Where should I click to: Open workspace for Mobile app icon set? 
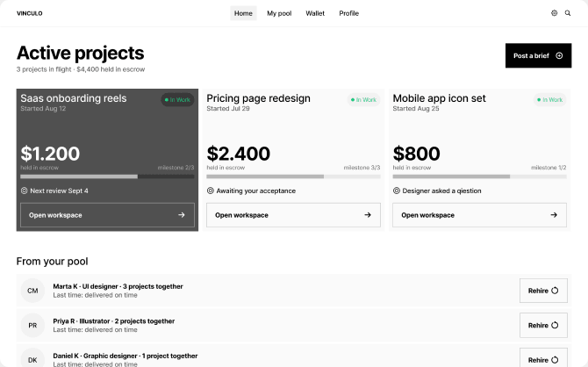coord(480,215)
